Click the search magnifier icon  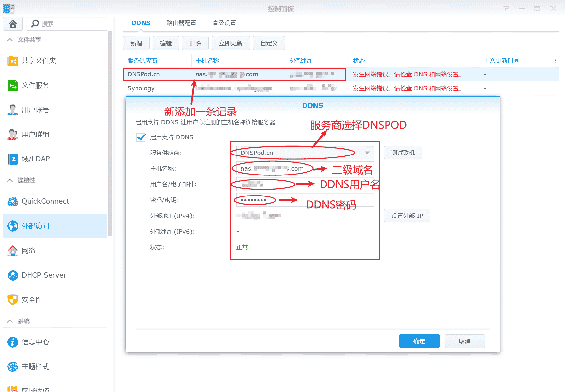[35, 24]
